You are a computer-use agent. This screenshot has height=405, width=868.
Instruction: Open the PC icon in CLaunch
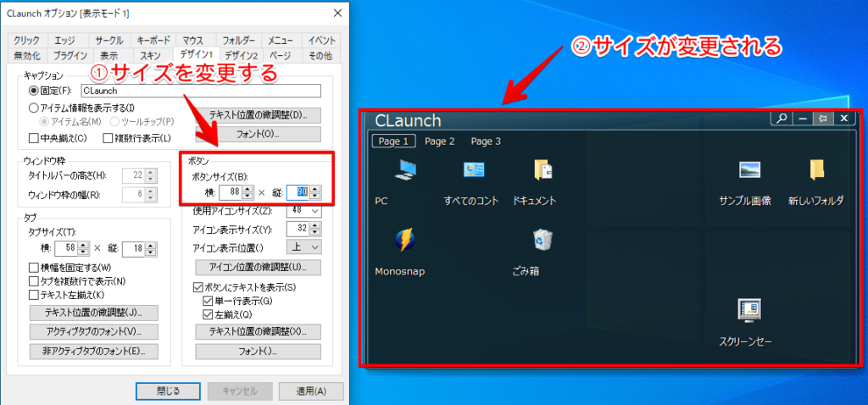pyautogui.click(x=404, y=169)
